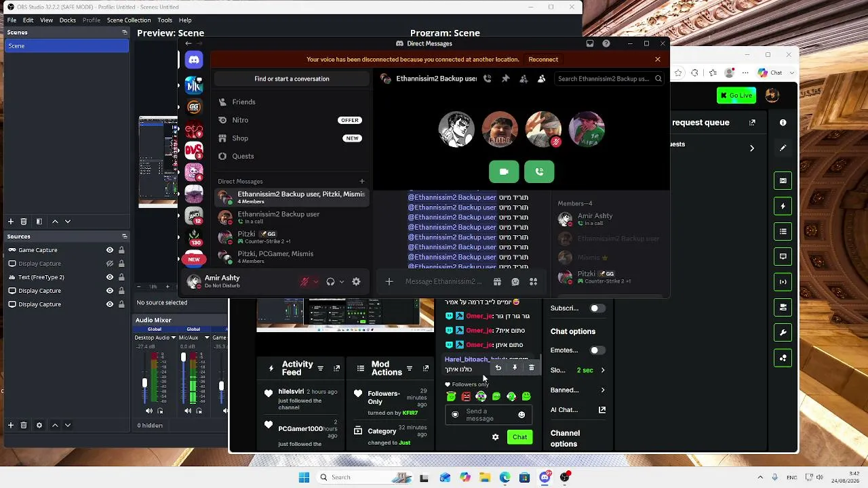The width and height of the screenshot is (868, 488).
Task: Start voice call icon beside Ethannissim2 title
Action: [x=487, y=79]
